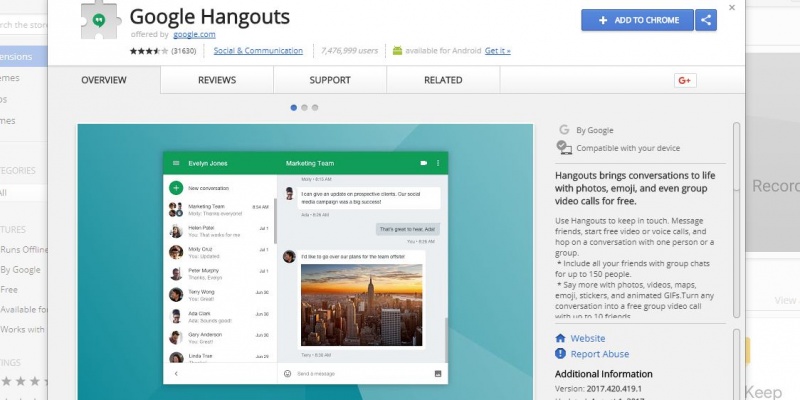The height and width of the screenshot is (400, 800).
Task: Click the star ratings filter in store sidebar
Action: point(23,381)
